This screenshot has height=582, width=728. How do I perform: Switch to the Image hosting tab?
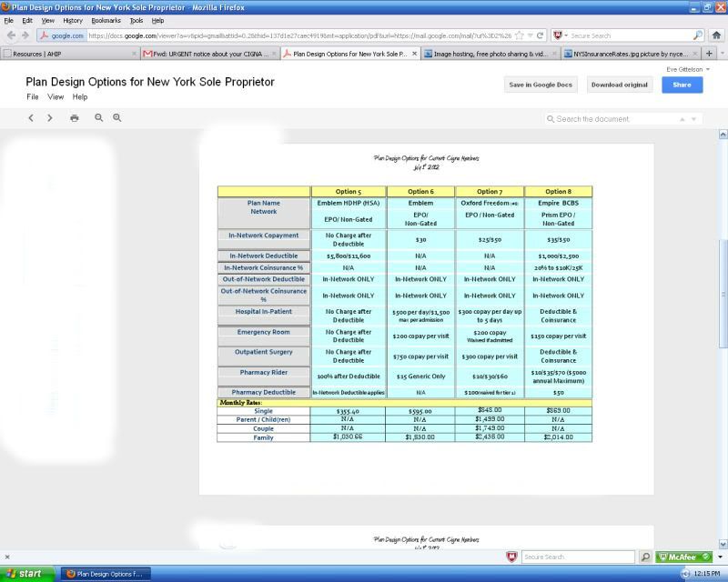click(x=490, y=54)
